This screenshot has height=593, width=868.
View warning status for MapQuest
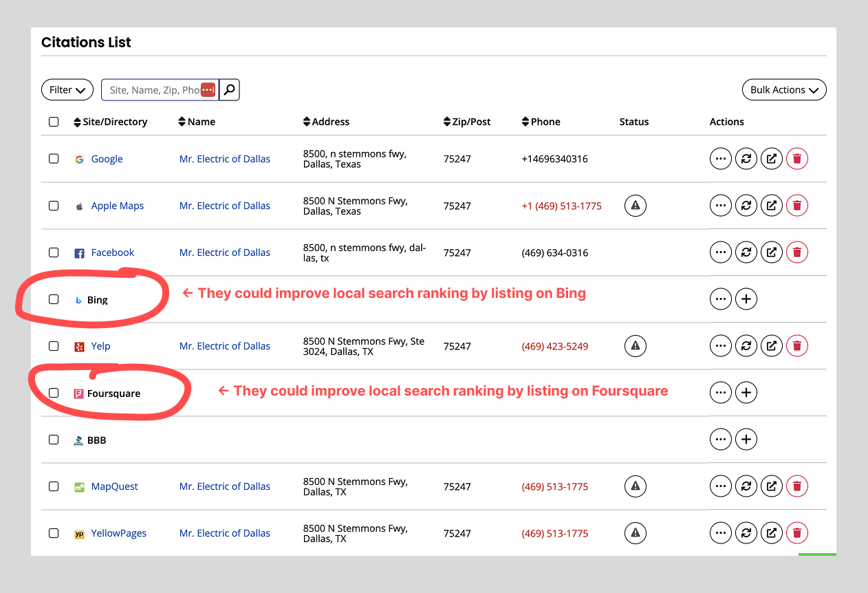click(636, 486)
